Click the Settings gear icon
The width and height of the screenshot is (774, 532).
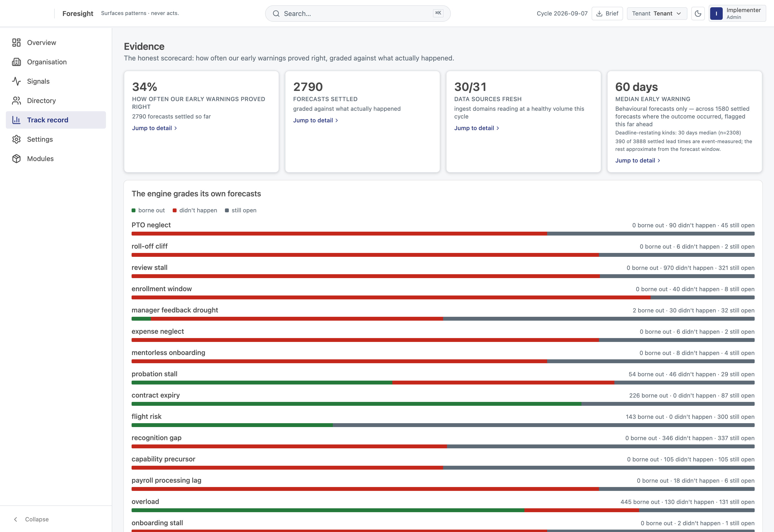[16, 139]
